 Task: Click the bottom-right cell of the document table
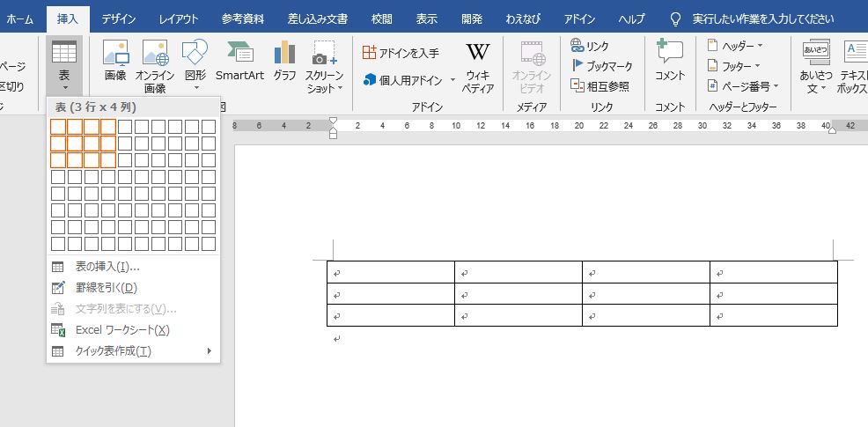click(774, 315)
